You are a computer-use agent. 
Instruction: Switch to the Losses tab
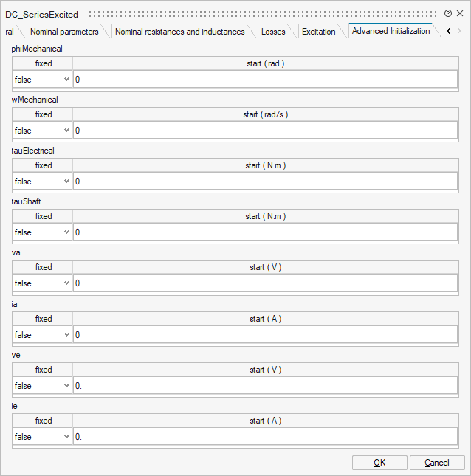[273, 32]
